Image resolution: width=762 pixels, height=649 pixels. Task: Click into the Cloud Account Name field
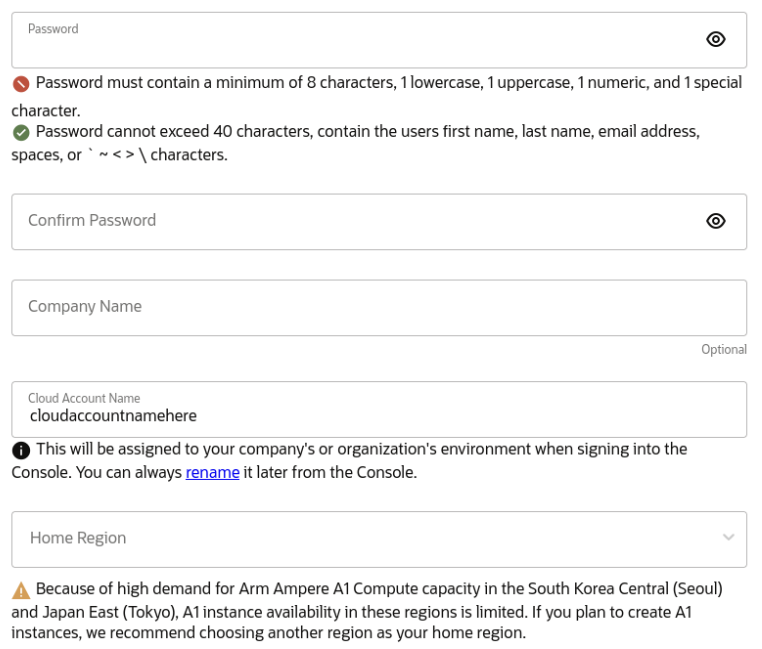(x=379, y=409)
